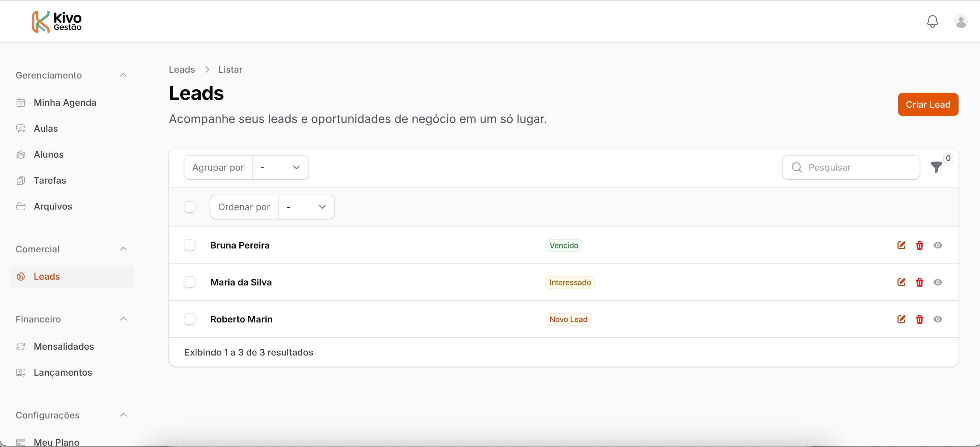This screenshot has width=980, height=447.
Task: Click the Criar Lead button
Action: point(927,104)
